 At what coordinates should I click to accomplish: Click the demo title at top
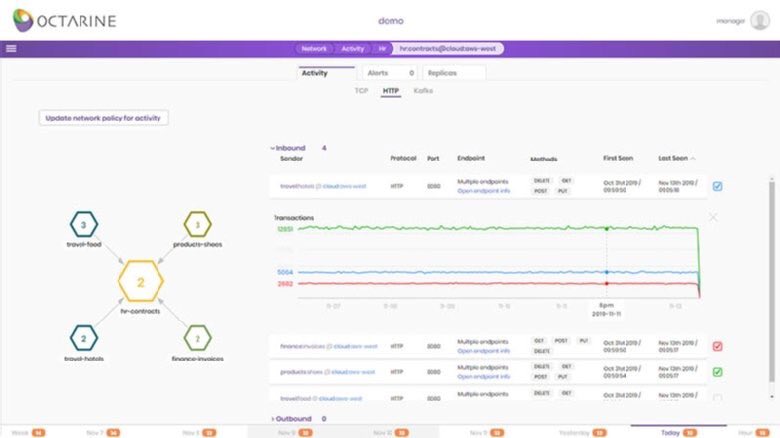tap(390, 21)
